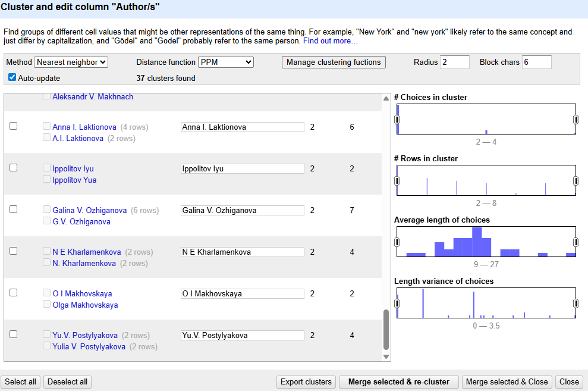Image resolution: width=588 pixels, height=391 pixels.
Task: Grab left handle of Choices in cluster histogram
Action: tap(397, 120)
